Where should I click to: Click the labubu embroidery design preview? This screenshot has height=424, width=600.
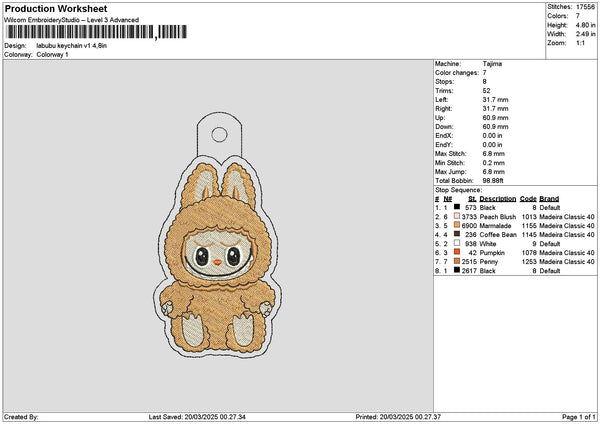click(x=218, y=235)
